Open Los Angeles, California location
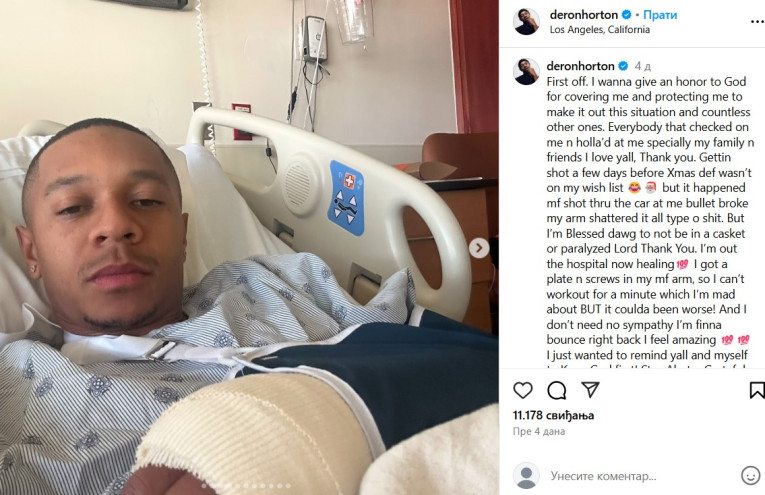 (x=600, y=30)
